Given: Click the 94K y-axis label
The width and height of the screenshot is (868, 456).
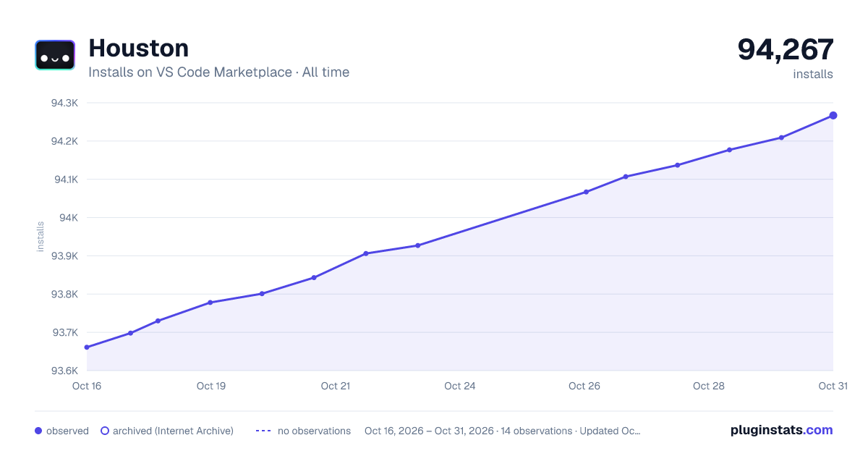Looking at the screenshot, I should click(68, 218).
